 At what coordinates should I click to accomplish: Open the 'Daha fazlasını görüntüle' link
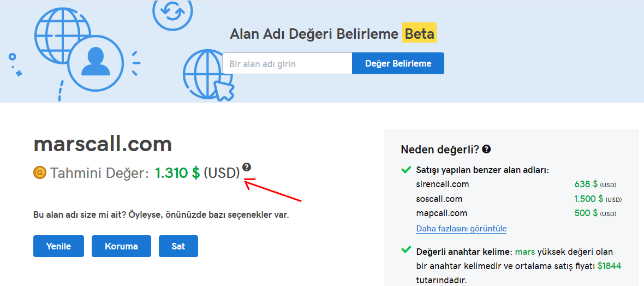pyautogui.click(x=461, y=229)
